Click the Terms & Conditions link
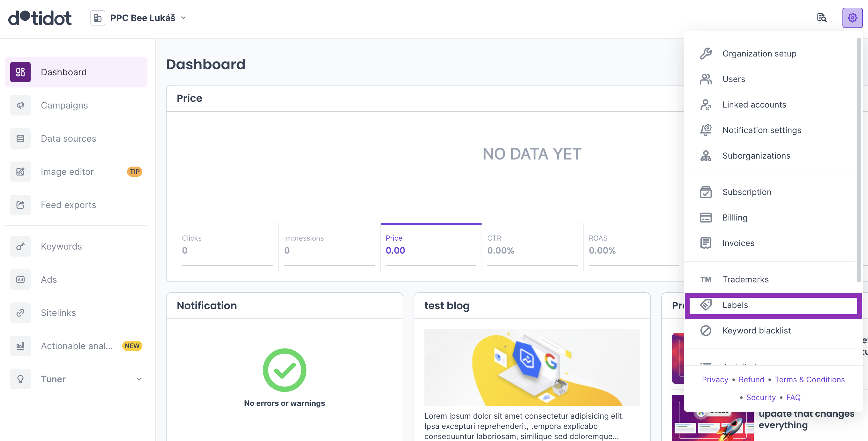This screenshot has width=868, height=441. (x=809, y=380)
